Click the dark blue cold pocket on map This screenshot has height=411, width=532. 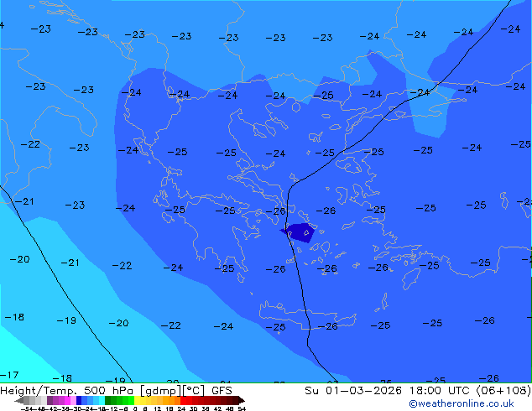(x=300, y=232)
